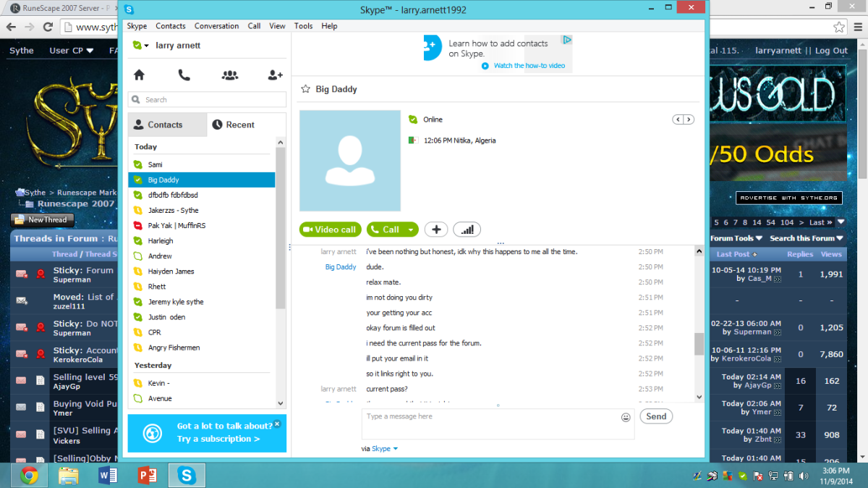This screenshot has width=868, height=488.
Task: Click previous arrow in Big Daddy profile header
Action: tap(678, 119)
